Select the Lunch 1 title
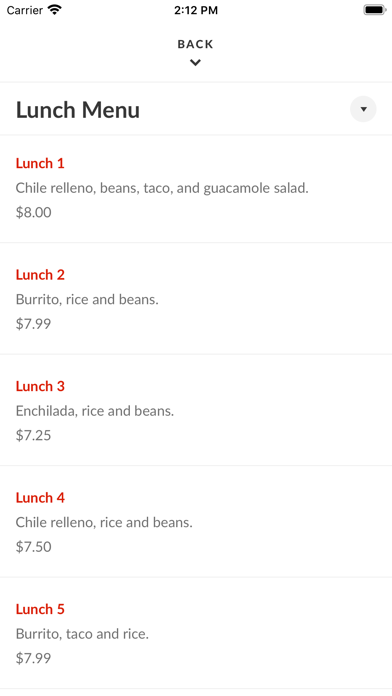The image size is (392, 696). pyautogui.click(x=40, y=163)
